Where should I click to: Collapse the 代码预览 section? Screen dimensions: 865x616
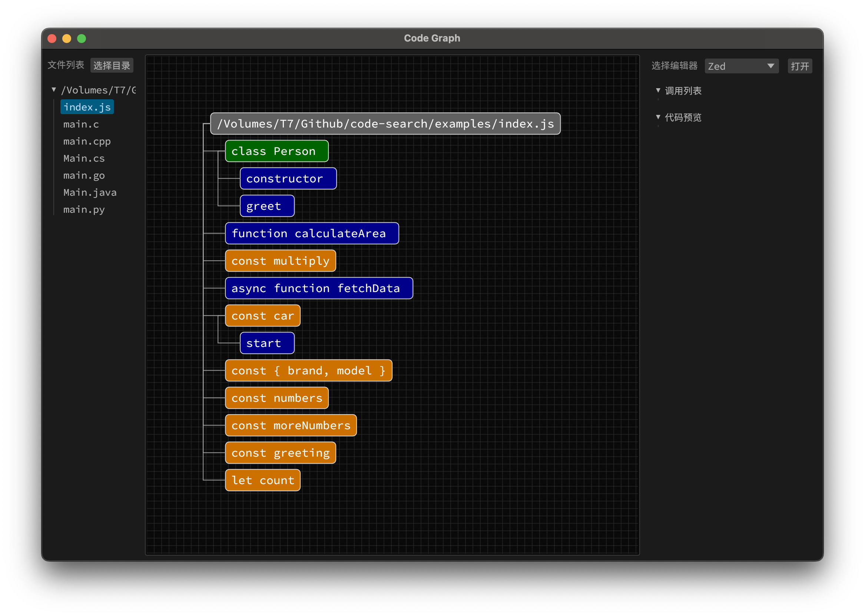(x=658, y=117)
